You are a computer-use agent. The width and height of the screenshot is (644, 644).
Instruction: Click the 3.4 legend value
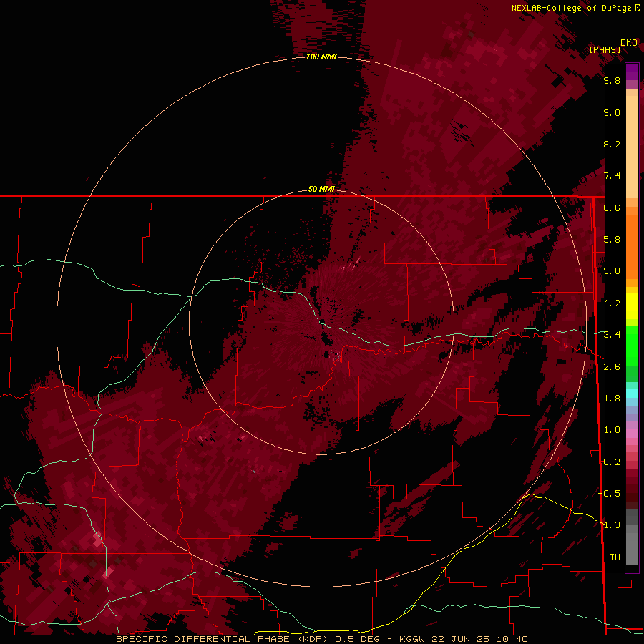tap(612, 335)
